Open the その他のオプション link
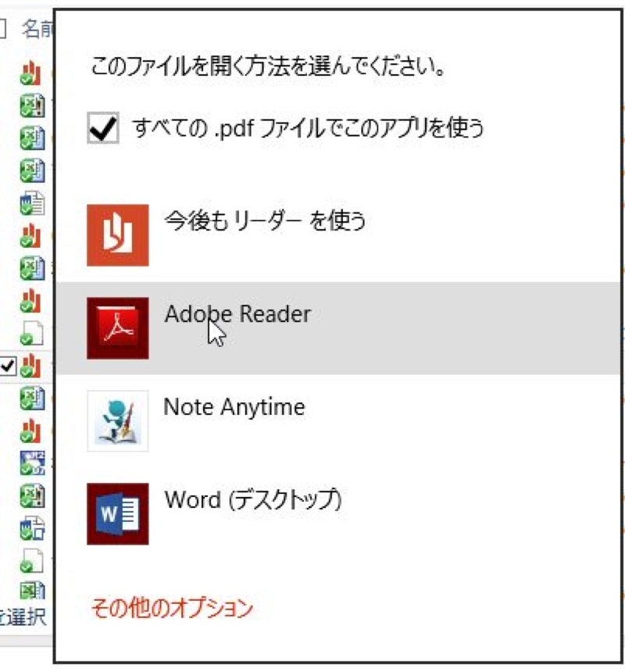 pyautogui.click(x=172, y=608)
